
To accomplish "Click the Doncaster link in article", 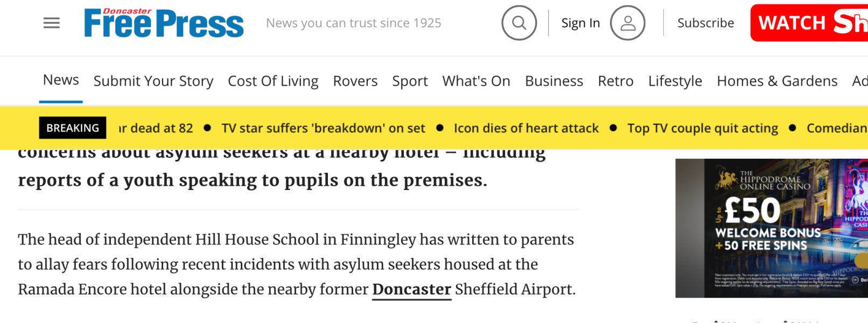I will click(x=411, y=290).
